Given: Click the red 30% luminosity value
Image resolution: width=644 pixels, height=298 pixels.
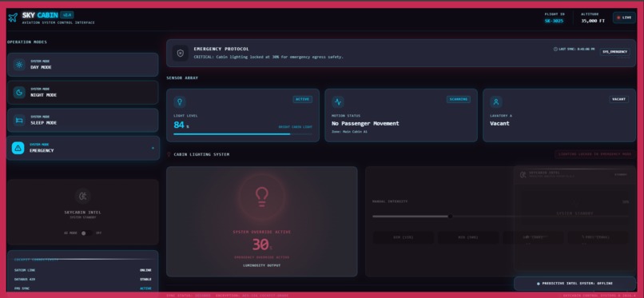Looking at the screenshot, I should coord(261,245).
